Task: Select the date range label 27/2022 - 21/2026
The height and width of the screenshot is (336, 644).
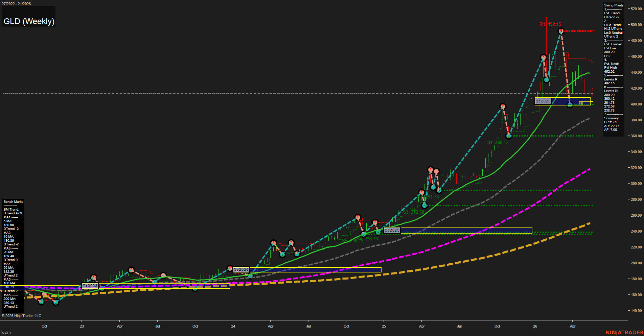Action: point(16,4)
